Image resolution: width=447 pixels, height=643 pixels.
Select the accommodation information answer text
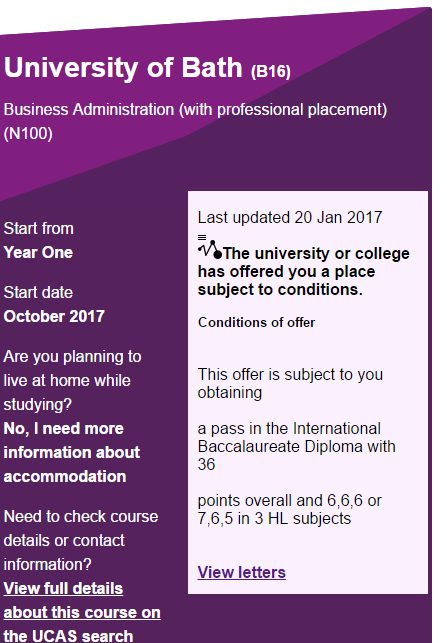tap(72, 453)
